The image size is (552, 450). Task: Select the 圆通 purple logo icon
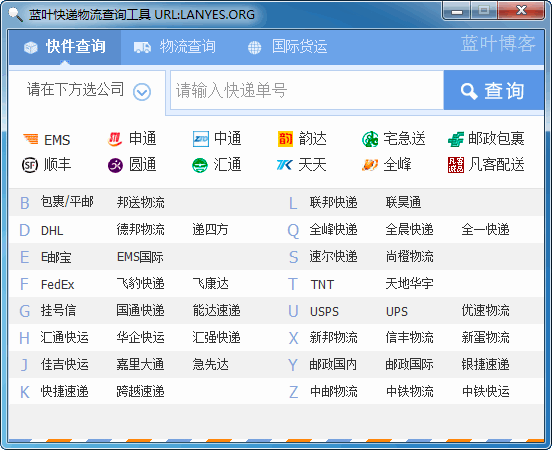115,165
